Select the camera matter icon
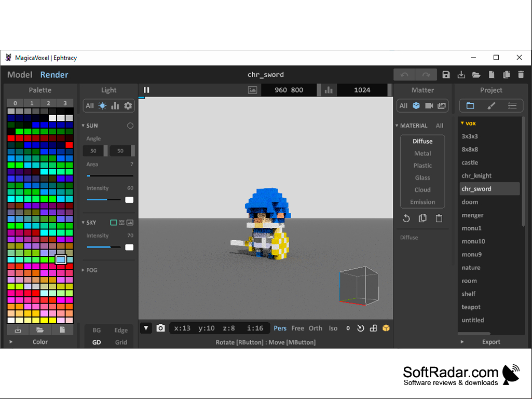The width and height of the screenshot is (532, 399). 429,106
